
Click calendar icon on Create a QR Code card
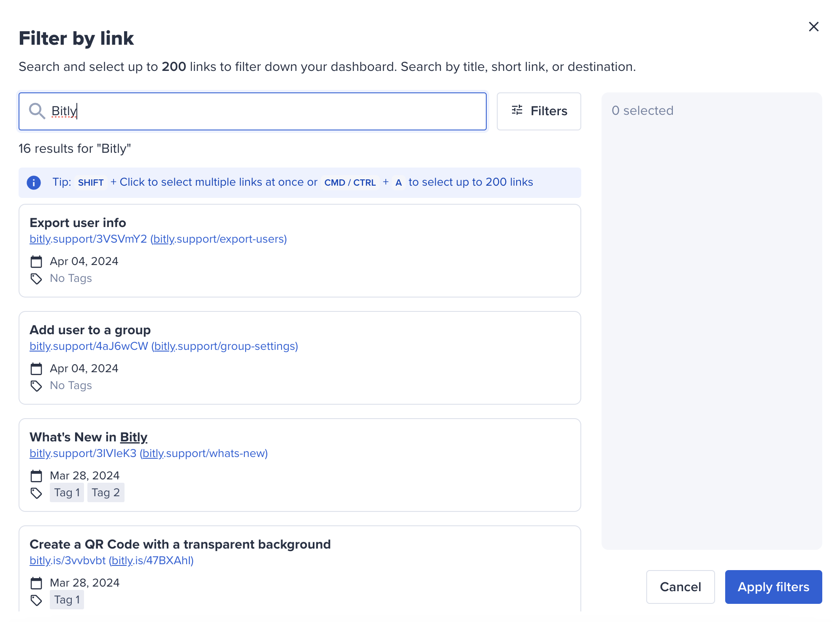click(36, 583)
